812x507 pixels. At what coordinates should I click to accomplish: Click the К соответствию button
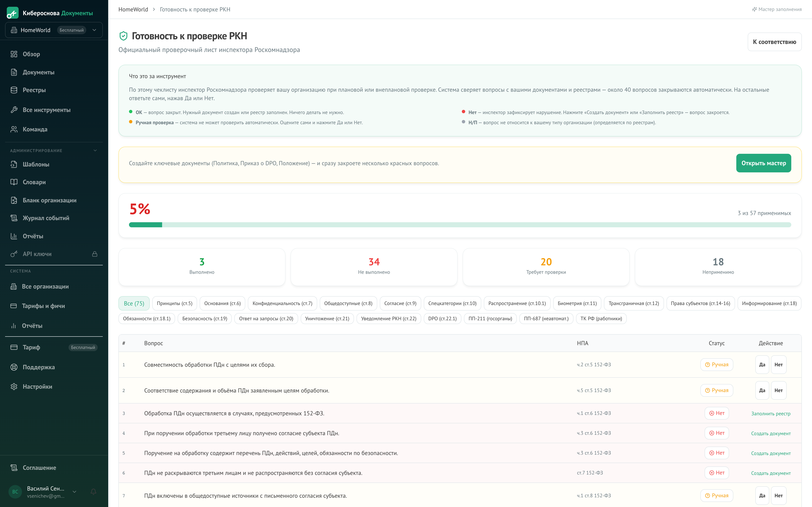(774, 42)
